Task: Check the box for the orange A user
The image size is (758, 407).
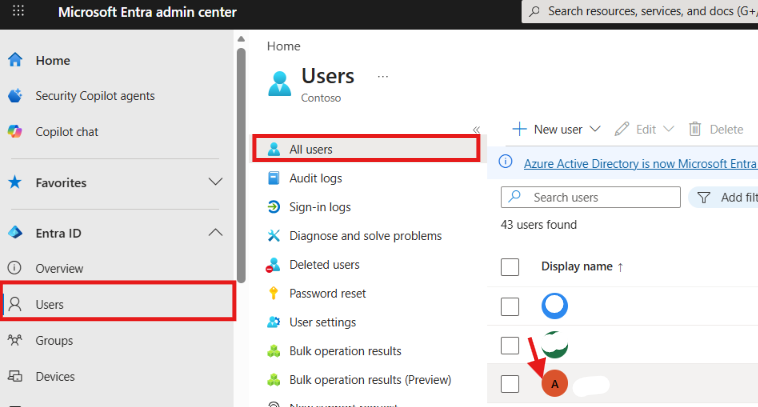Action: pyautogui.click(x=510, y=384)
